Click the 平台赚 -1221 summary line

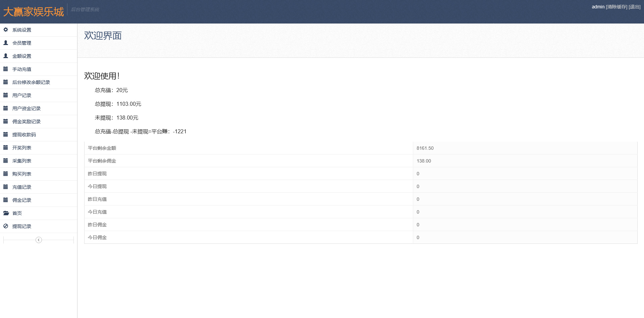click(141, 132)
